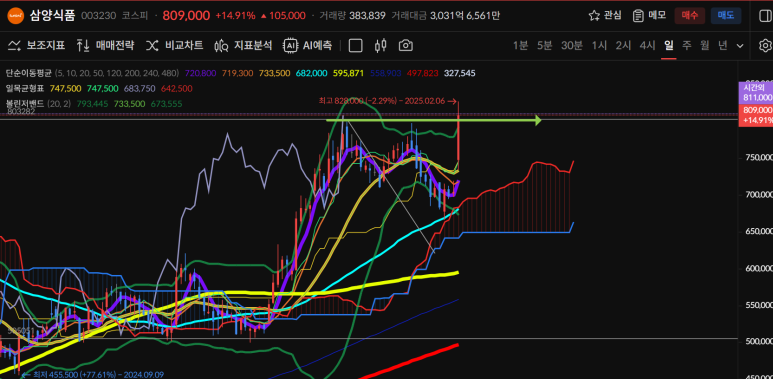Screen dimensions: 773x379
Task: Select the 일 daily timeframe tab
Action: point(668,46)
